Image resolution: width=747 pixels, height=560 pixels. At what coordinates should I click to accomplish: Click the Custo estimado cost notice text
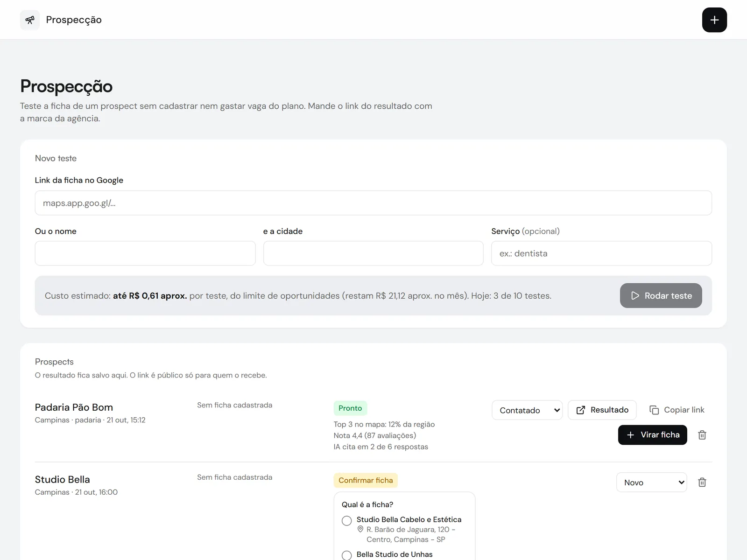coord(298,296)
